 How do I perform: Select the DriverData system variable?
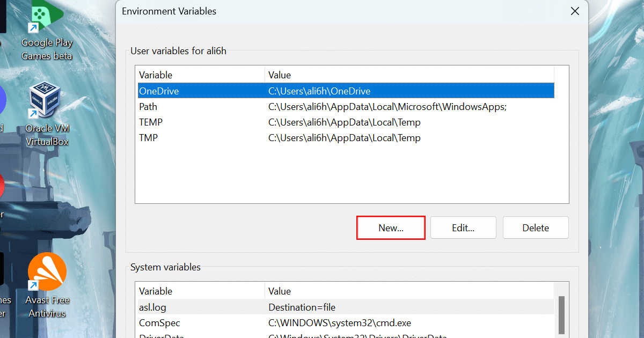click(x=215, y=335)
